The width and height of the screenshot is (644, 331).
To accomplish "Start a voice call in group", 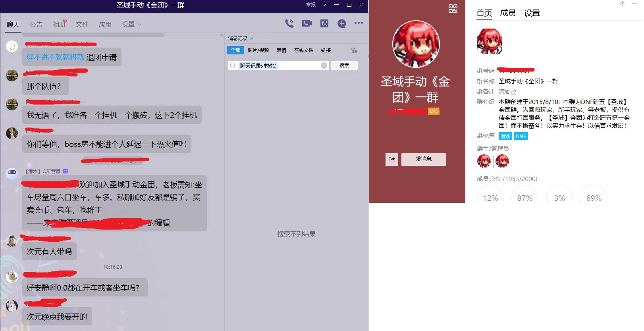I will click(289, 23).
